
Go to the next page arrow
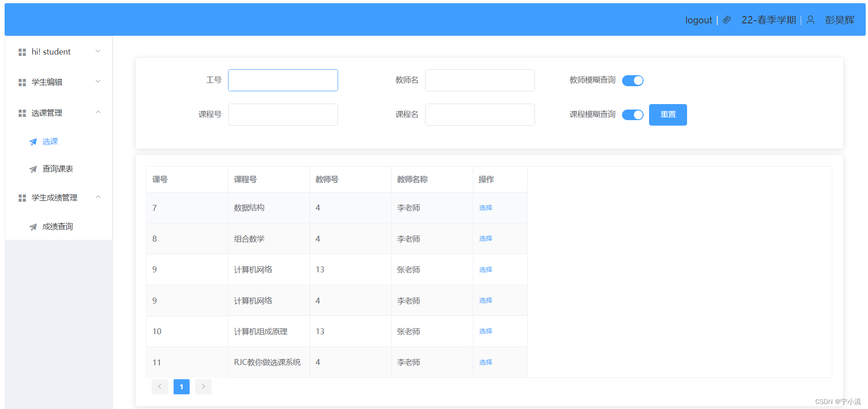point(203,387)
